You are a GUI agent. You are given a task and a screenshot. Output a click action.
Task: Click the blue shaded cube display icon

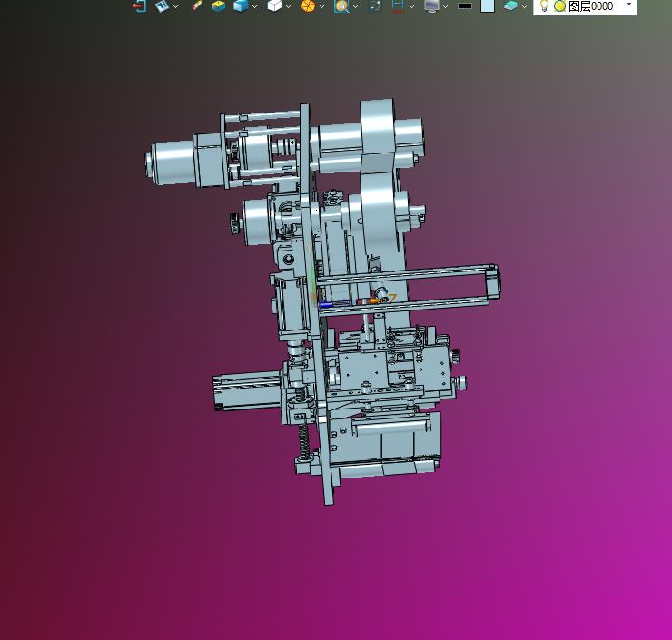[241, 5]
